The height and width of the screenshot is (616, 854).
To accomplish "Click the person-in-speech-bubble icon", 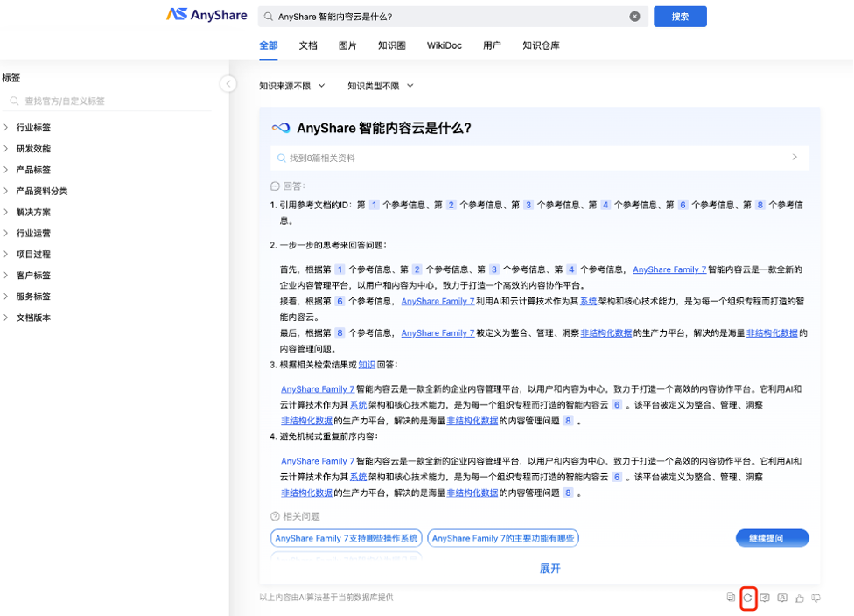I will (x=782, y=598).
